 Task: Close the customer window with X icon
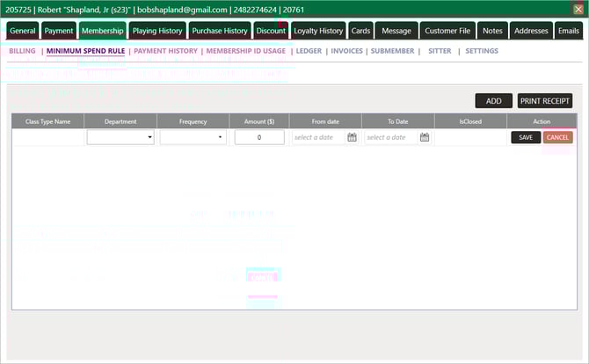578,9
